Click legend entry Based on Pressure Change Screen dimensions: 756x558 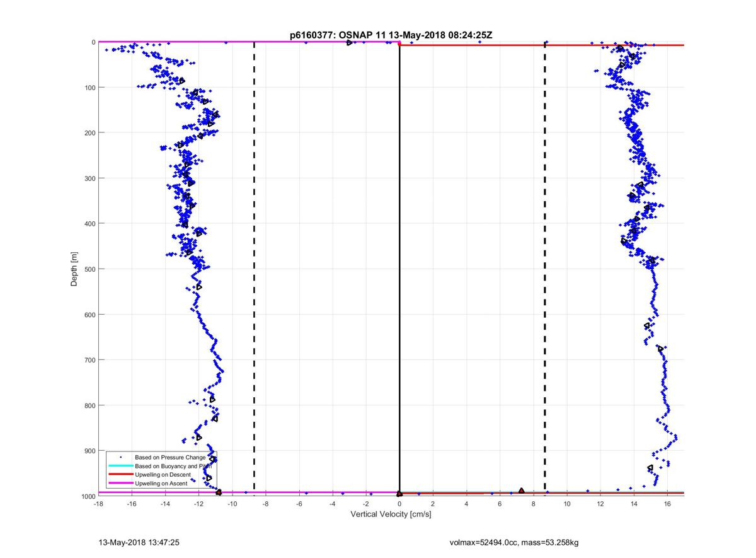pyautogui.click(x=170, y=457)
